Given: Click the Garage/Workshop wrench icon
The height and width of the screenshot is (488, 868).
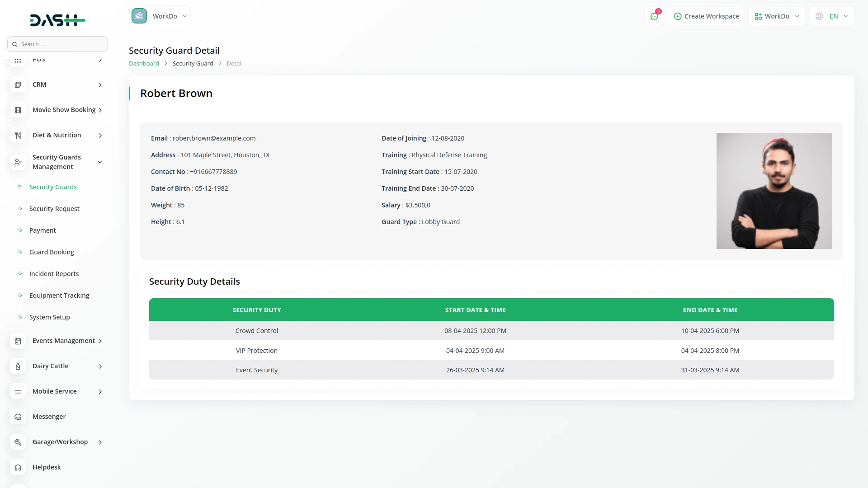Looking at the screenshot, I should point(18,442).
